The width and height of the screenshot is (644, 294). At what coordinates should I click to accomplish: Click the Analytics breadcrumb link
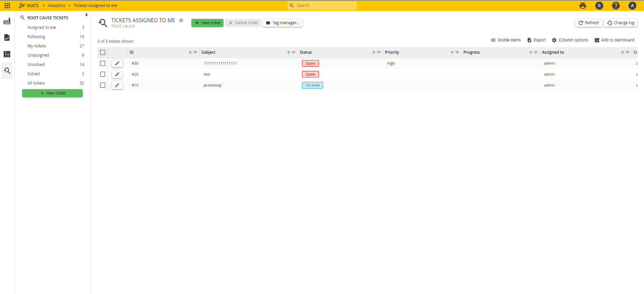[x=57, y=6]
